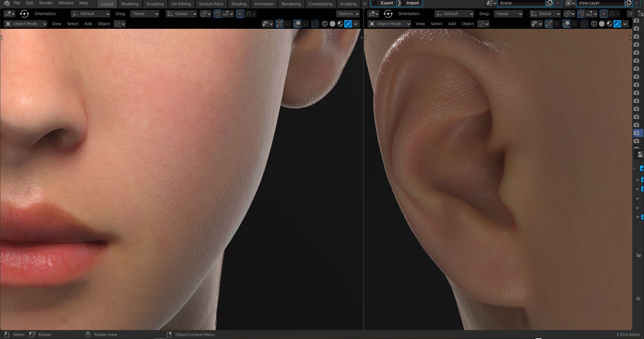
Task: Toggle snapping magnet in left header
Action: pyautogui.click(x=218, y=14)
